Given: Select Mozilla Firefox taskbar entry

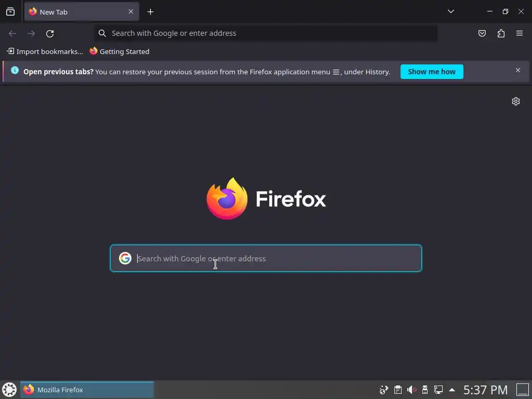Looking at the screenshot, I should [x=87, y=390].
